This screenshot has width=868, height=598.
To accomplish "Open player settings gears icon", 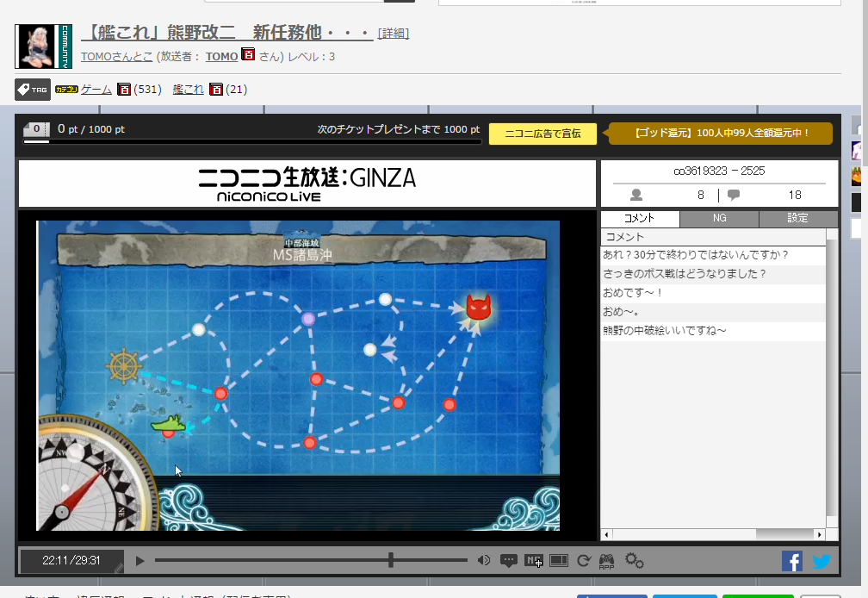I will [x=635, y=560].
